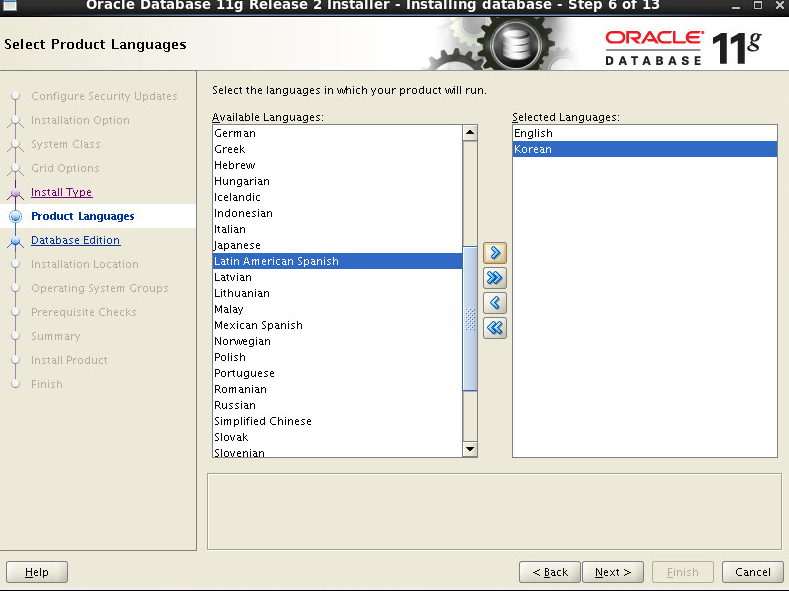
Task: Click the Available Languages scrollbar thumb
Action: [x=470, y=318]
